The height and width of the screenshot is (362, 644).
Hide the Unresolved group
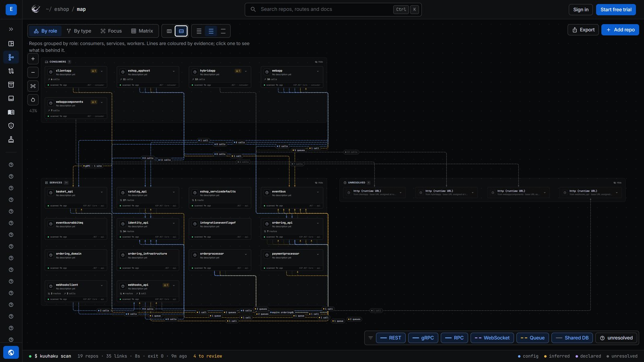[617, 183]
